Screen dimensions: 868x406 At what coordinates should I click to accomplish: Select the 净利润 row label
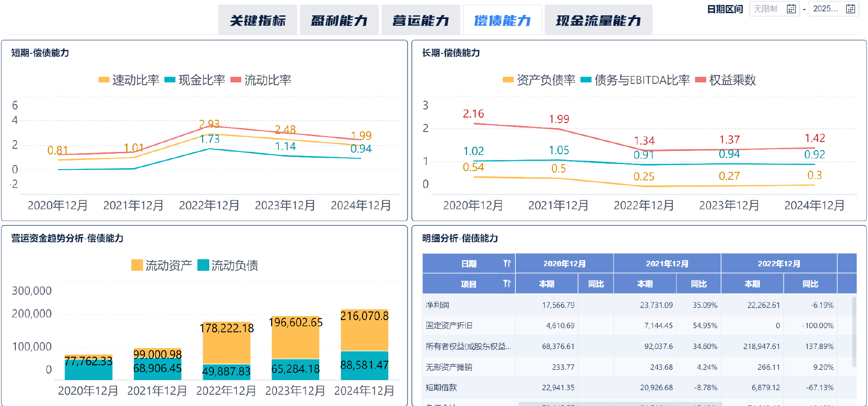tap(437, 305)
